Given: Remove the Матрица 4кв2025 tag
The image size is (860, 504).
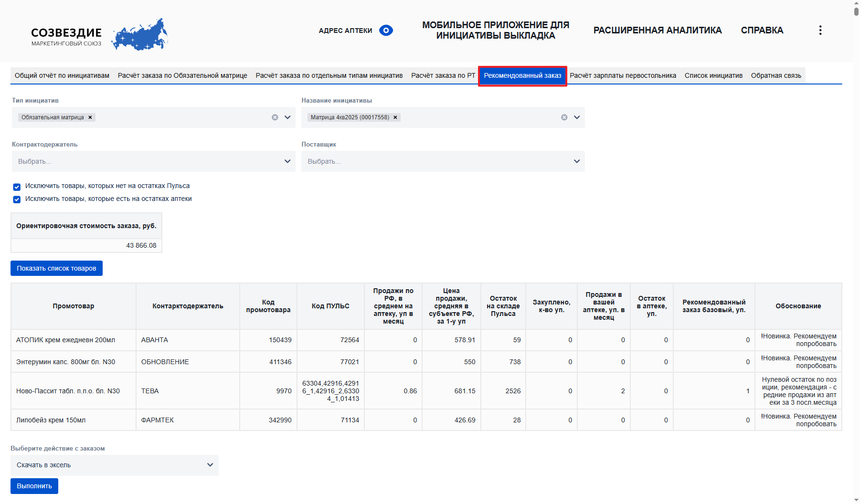Looking at the screenshot, I should pyautogui.click(x=395, y=117).
